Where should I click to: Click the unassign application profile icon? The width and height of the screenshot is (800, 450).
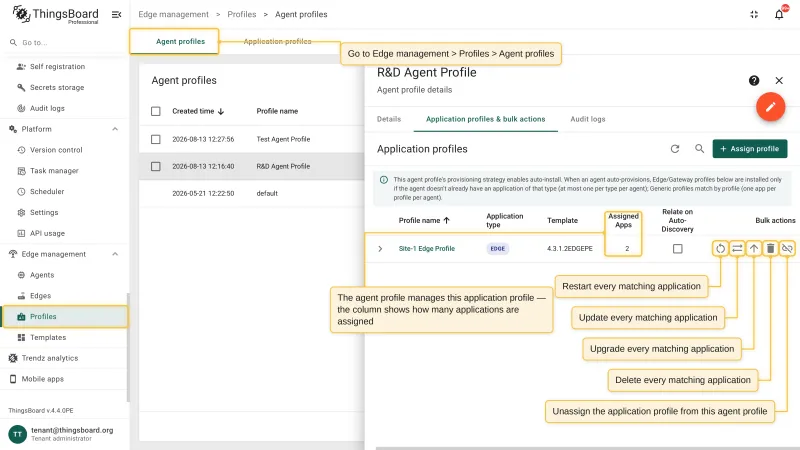[x=787, y=248]
